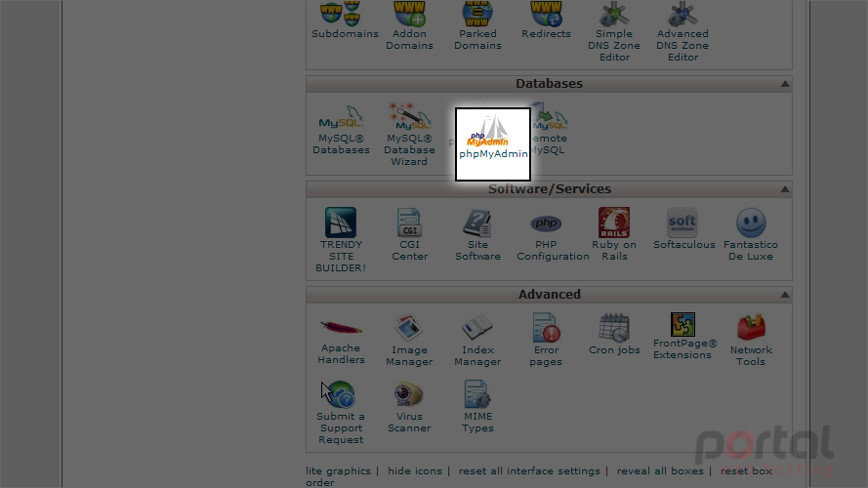Open CGI Center
Image resolution: width=868 pixels, height=488 pixels.
click(x=410, y=234)
